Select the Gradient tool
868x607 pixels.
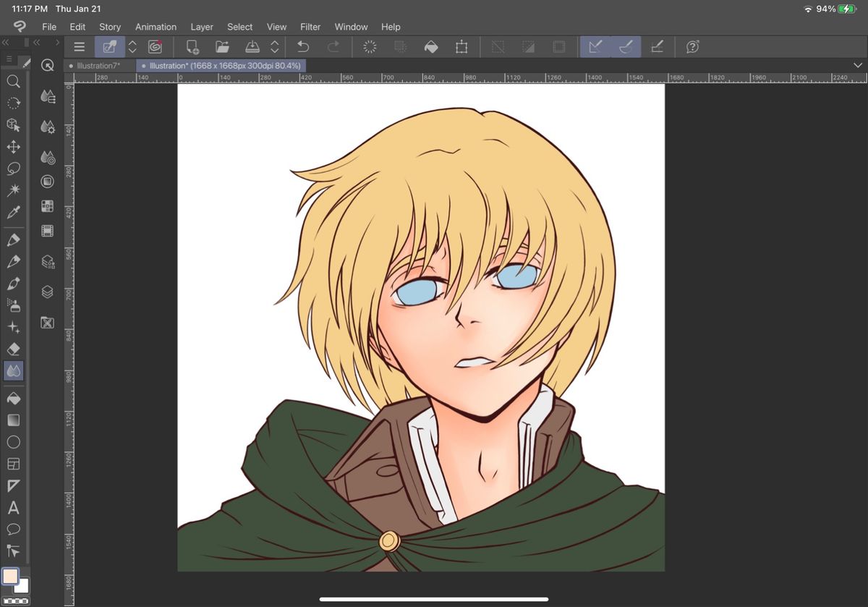(13, 420)
